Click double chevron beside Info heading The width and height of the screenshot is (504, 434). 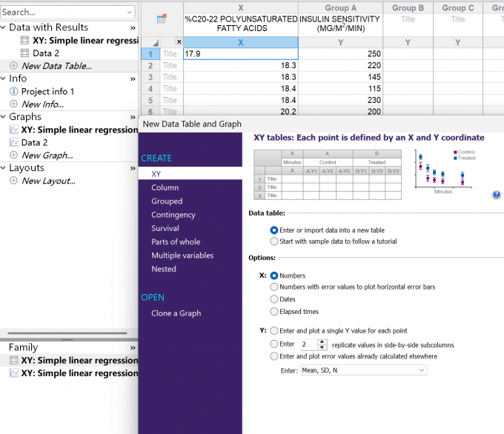pos(133,79)
